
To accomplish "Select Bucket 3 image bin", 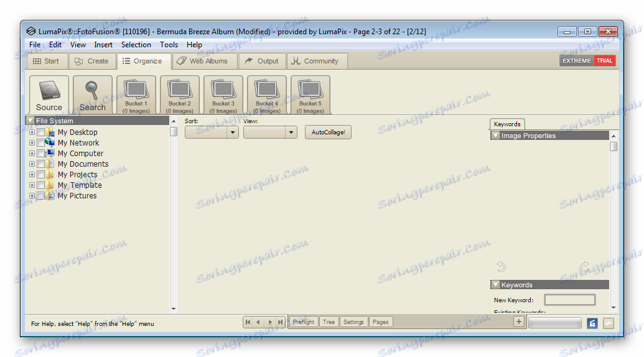I will 223,95.
